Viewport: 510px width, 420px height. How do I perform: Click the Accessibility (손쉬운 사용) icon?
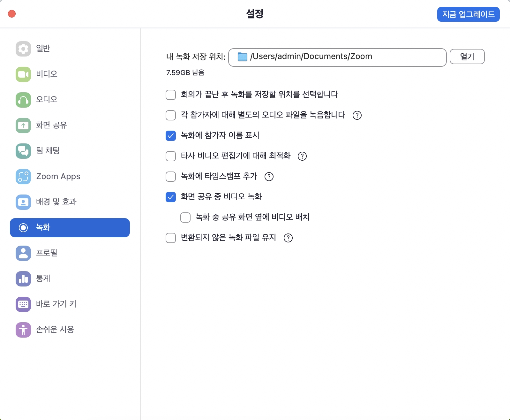23,330
